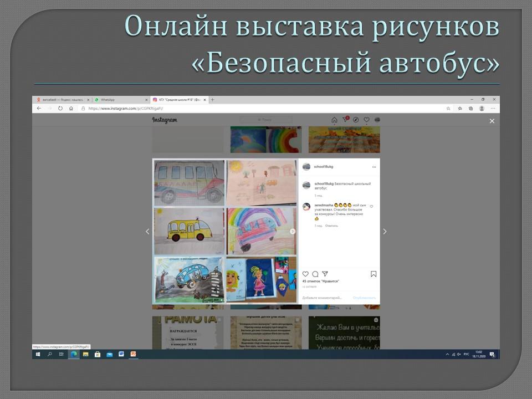Screen dimensions: 532x399
Task: Add page to favorites with star icon
Action: 448,109
